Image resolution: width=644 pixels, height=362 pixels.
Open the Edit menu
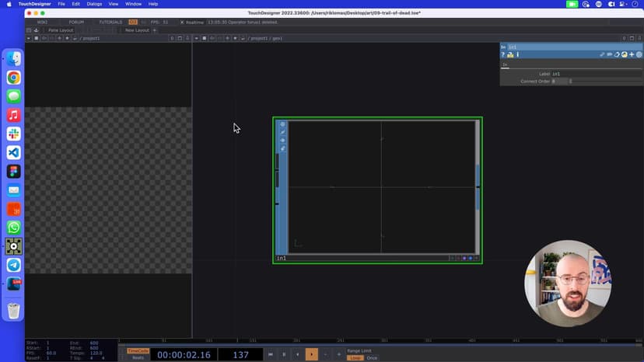click(x=75, y=4)
